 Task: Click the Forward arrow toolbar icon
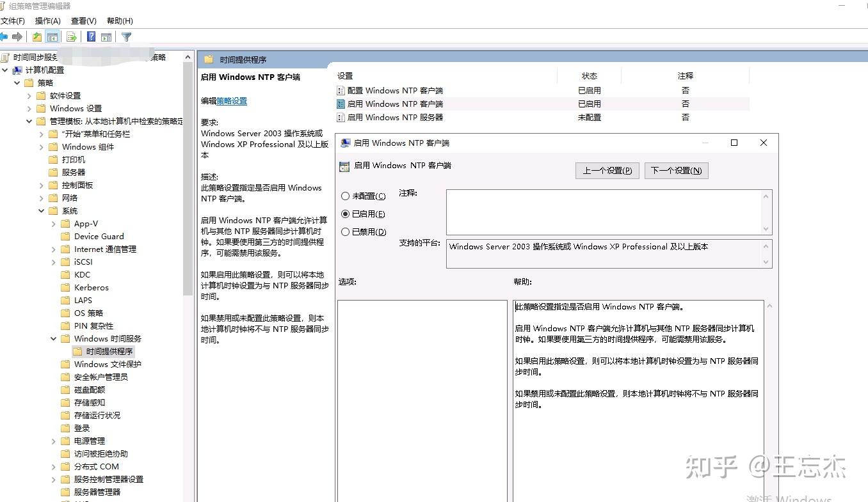coord(17,37)
